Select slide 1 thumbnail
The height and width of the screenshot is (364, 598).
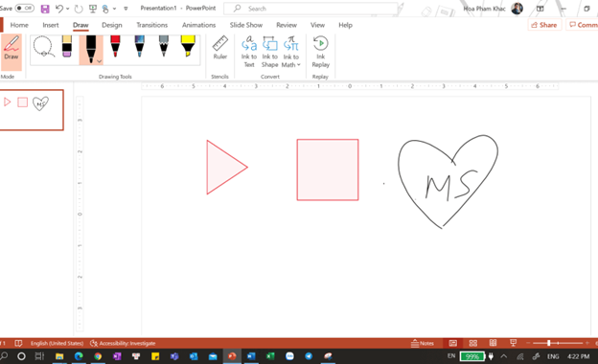pos(32,110)
